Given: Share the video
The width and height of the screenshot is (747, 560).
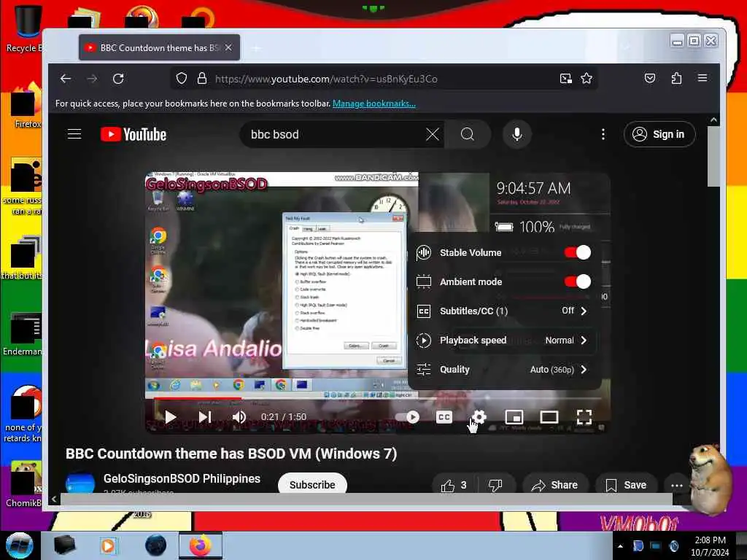Looking at the screenshot, I should (555, 485).
